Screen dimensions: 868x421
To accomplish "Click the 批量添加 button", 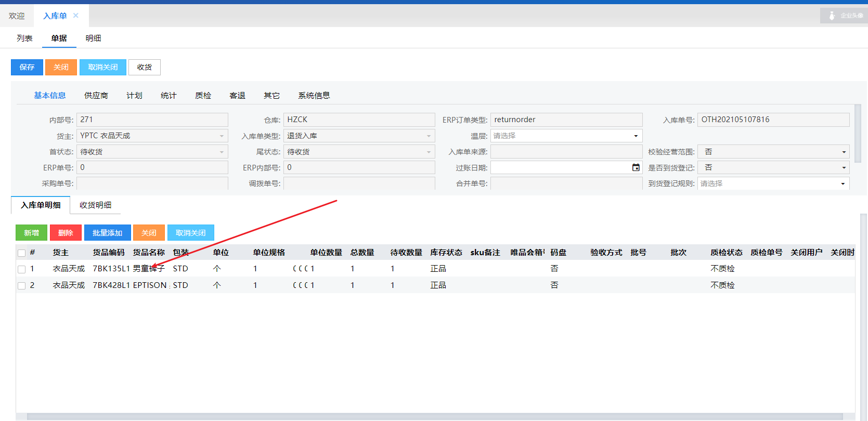I will click(107, 233).
